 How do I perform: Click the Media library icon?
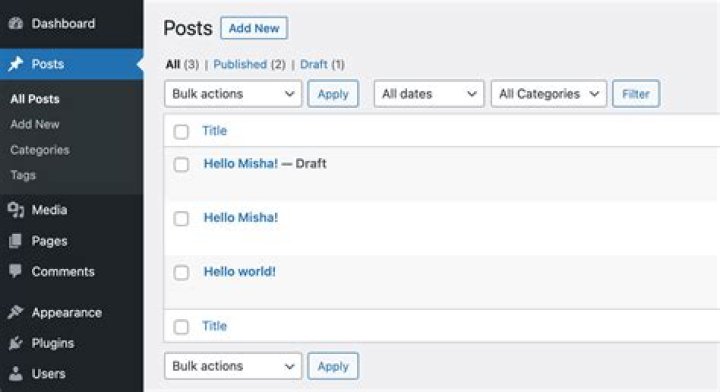pos(16,210)
